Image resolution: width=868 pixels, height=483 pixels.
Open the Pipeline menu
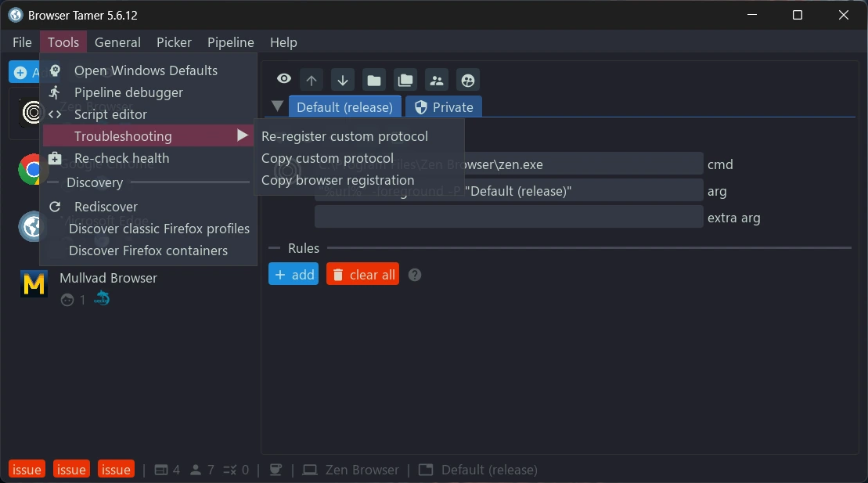230,42
